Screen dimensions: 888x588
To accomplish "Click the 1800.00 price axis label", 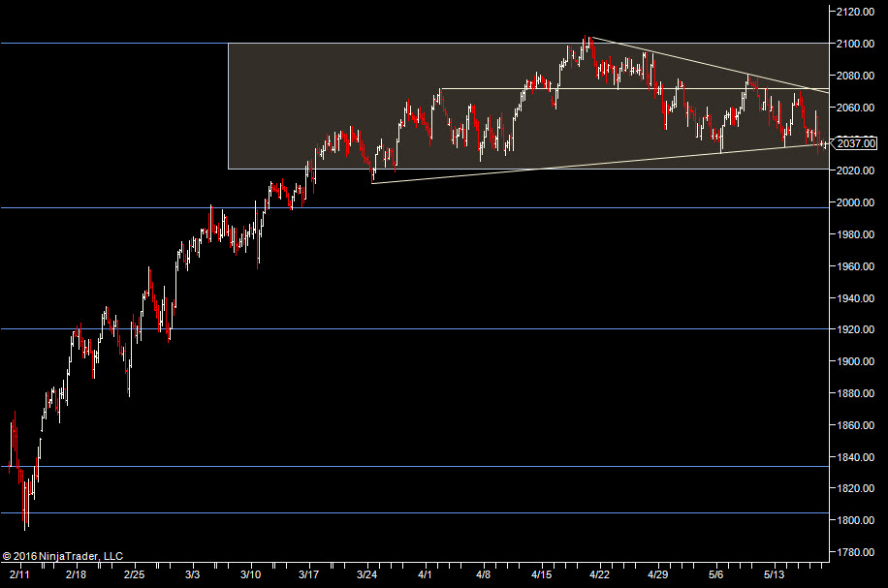I will point(855,520).
